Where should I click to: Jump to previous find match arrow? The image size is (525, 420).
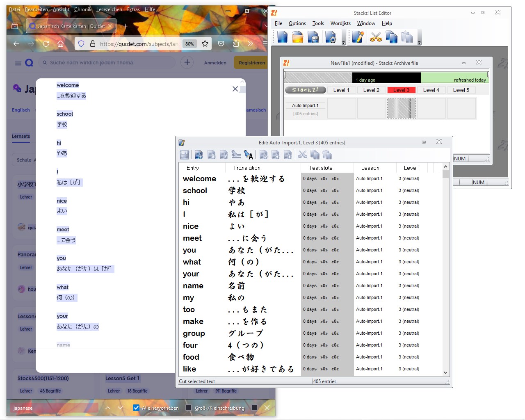pos(108,408)
